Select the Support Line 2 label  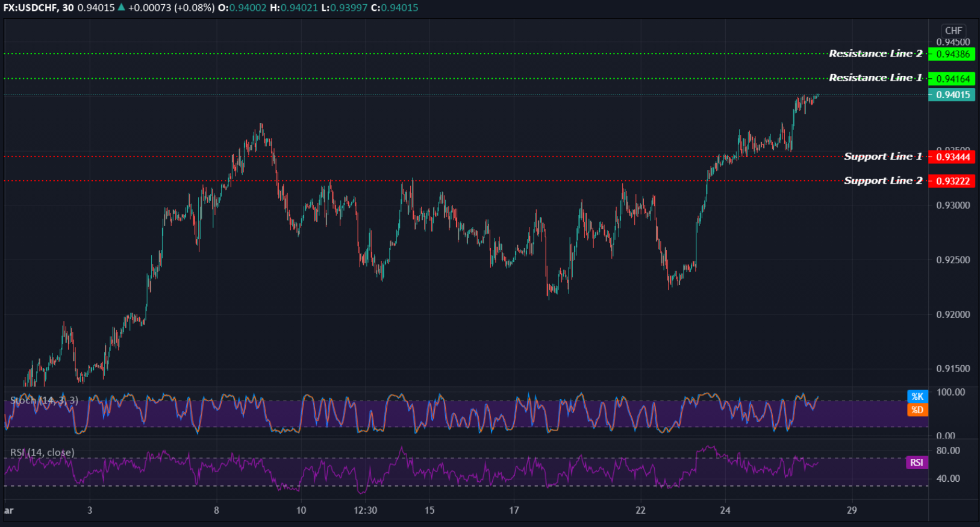(883, 181)
